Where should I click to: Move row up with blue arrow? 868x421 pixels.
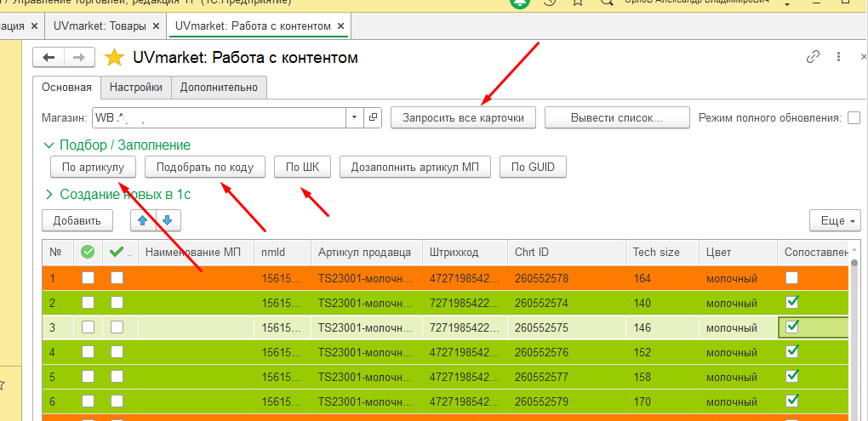143,221
